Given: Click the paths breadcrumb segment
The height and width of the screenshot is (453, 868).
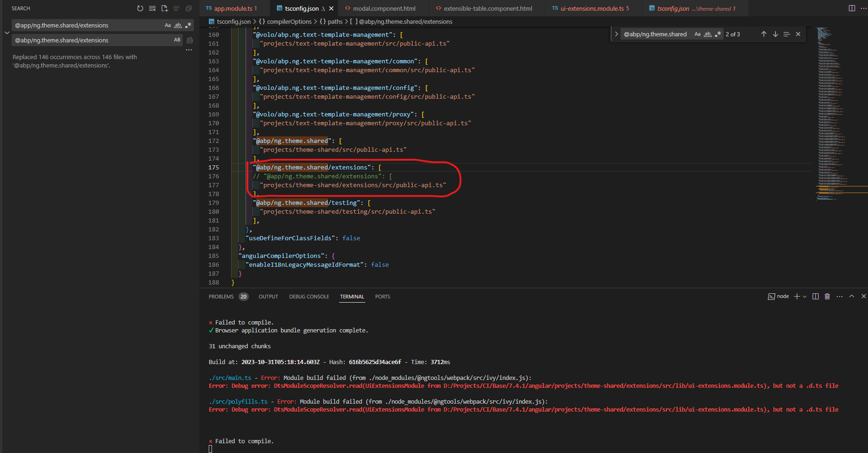Looking at the screenshot, I should coord(335,21).
